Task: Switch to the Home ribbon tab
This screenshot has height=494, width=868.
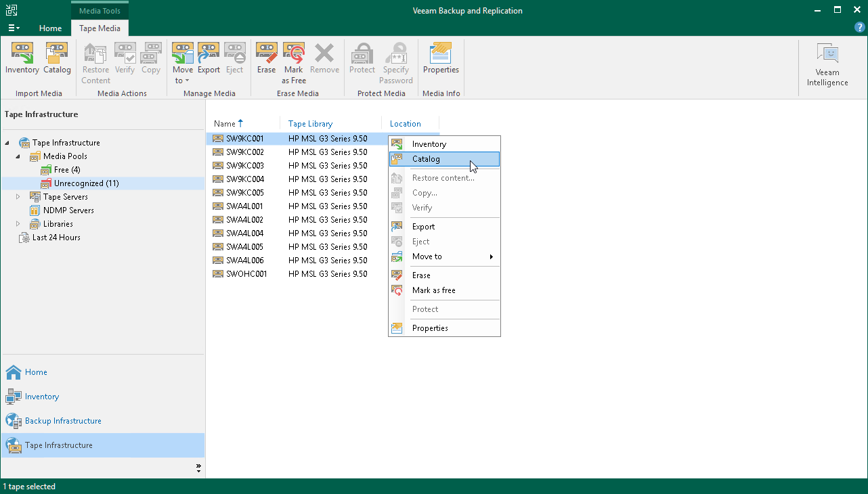Action: point(50,28)
